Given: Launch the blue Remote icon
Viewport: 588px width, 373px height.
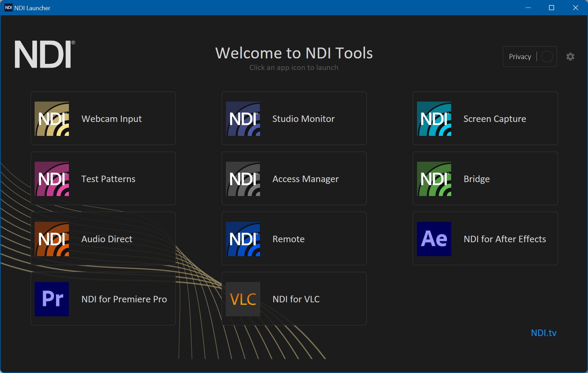Looking at the screenshot, I should click(x=243, y=239).
